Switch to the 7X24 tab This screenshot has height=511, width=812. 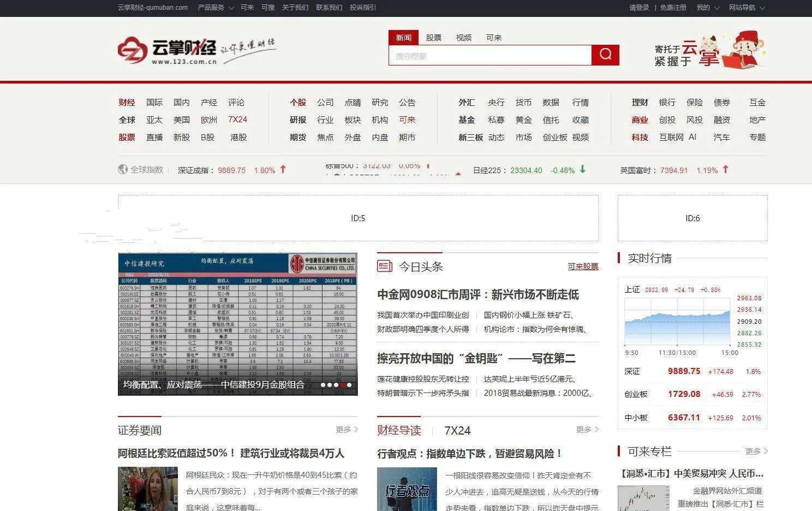[x=457, y=431]
